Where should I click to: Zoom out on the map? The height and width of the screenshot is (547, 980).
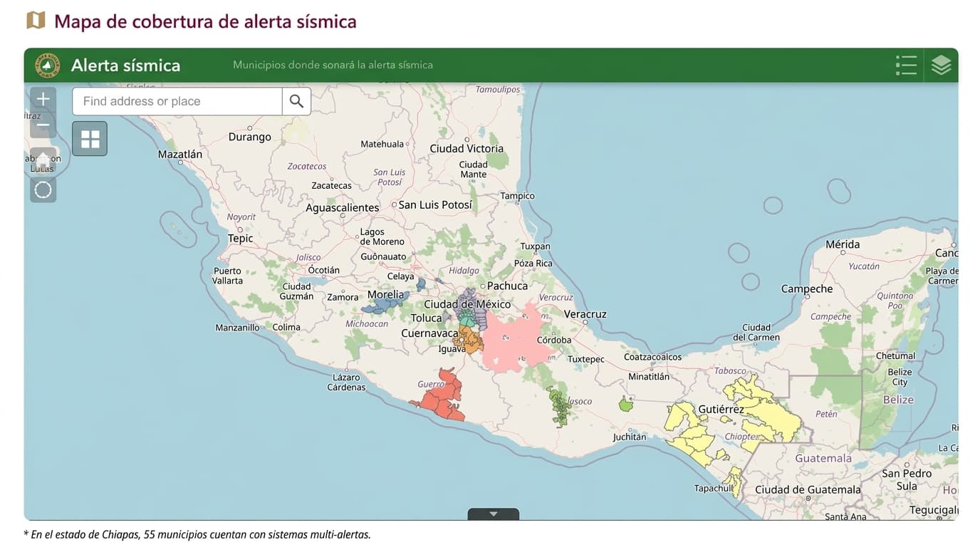pos(43,125)
